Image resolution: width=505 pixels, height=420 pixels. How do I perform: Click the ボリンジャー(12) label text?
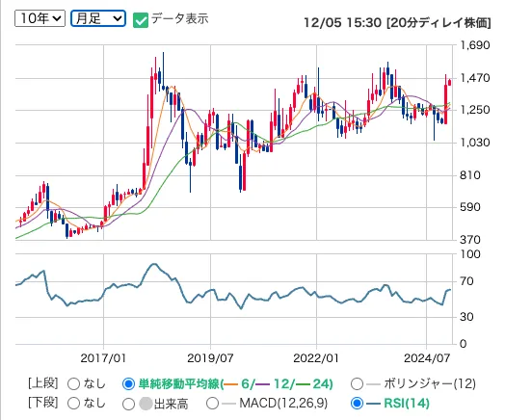pos(430,384)
